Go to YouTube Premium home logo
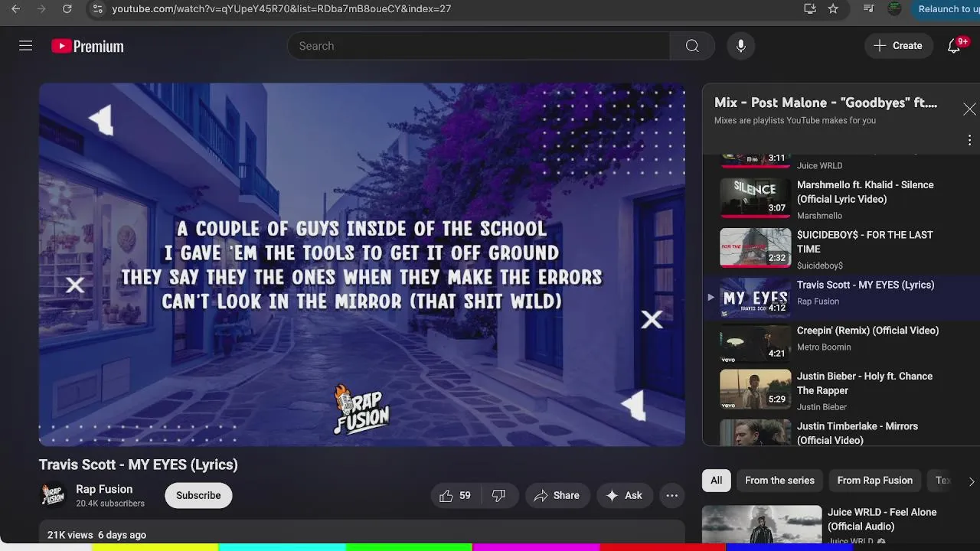980x551 pixels. [87, 47]
